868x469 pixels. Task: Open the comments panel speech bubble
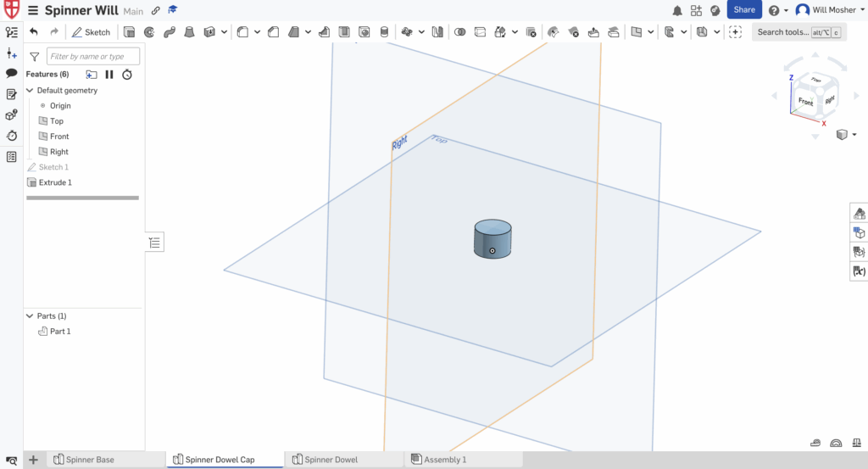click(12, 74)
